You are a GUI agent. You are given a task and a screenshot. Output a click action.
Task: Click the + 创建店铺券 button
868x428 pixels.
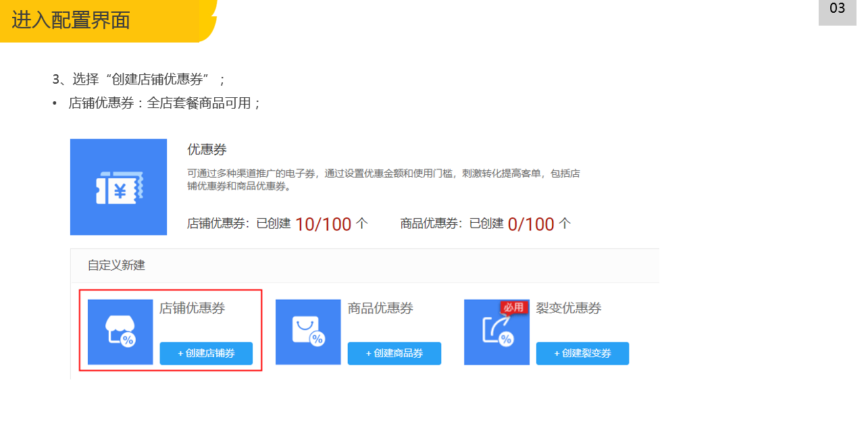[206, 354]
